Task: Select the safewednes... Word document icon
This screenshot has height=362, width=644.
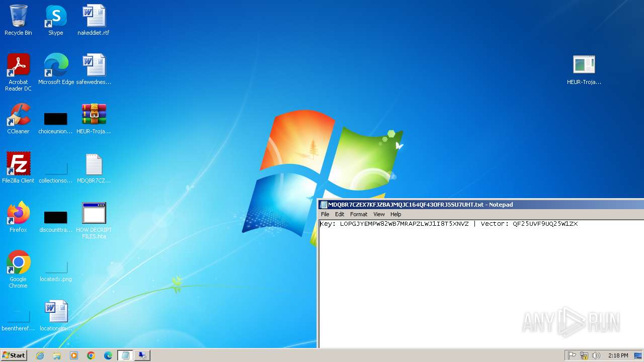Action: coord(94,69)
